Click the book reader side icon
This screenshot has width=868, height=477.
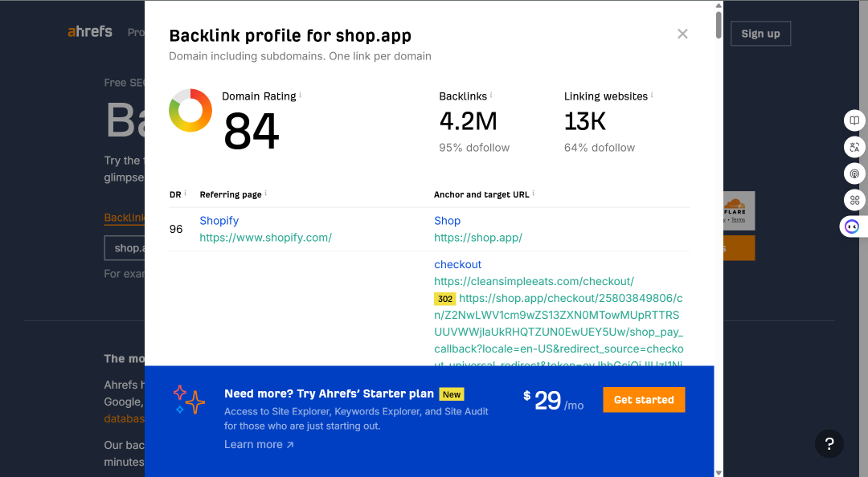854,120
